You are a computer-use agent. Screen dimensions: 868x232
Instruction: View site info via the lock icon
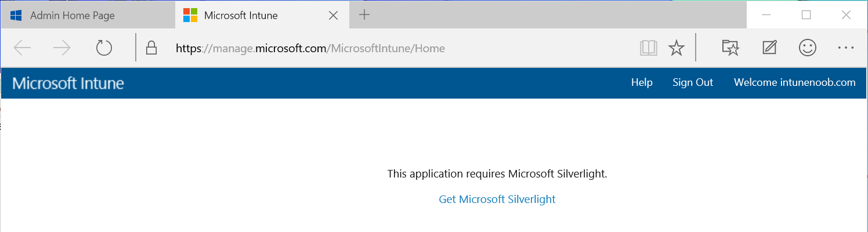(151, 48)
